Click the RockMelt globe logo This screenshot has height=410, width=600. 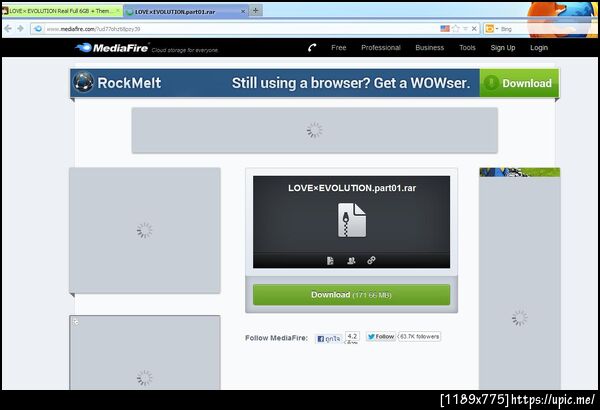click(83, 82)
